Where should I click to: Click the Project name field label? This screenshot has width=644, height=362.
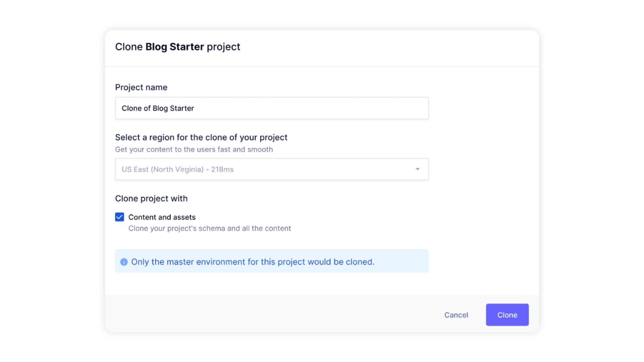(141, 87)
